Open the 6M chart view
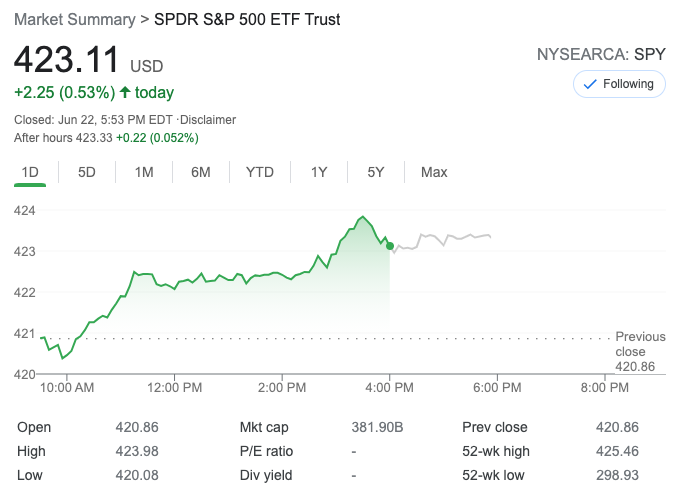This screenshot has width=682, height=496. point(201,172)
